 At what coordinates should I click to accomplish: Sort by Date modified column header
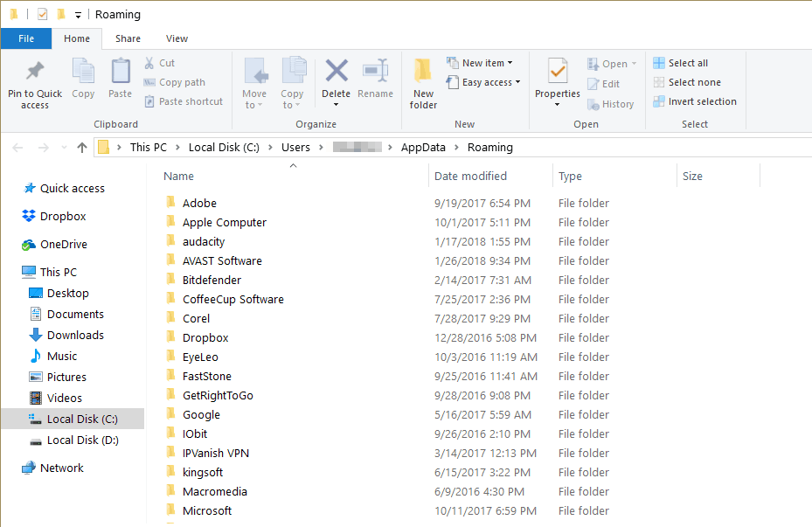470,176
